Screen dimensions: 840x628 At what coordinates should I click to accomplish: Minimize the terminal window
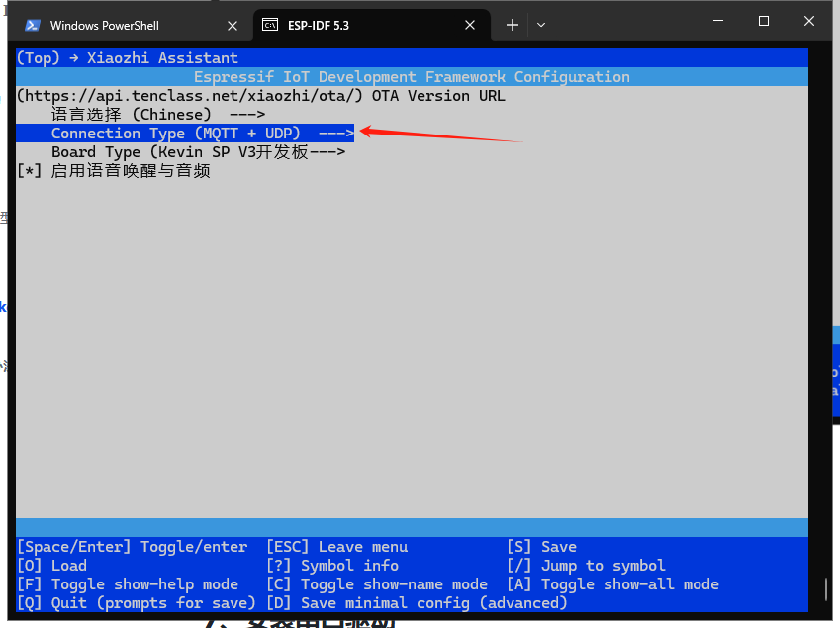point(718,21)
